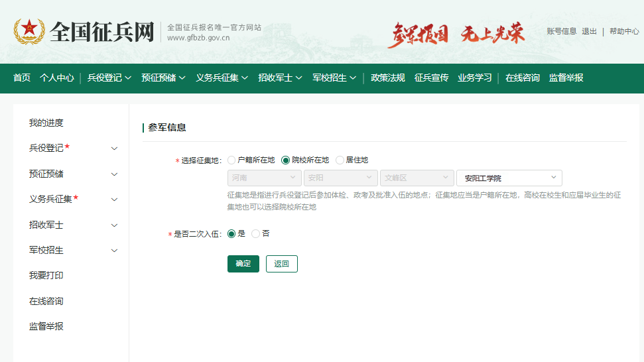Open 我要打印 in sidebar
Screen dimensions: 644x362
(x=46, y=275)
